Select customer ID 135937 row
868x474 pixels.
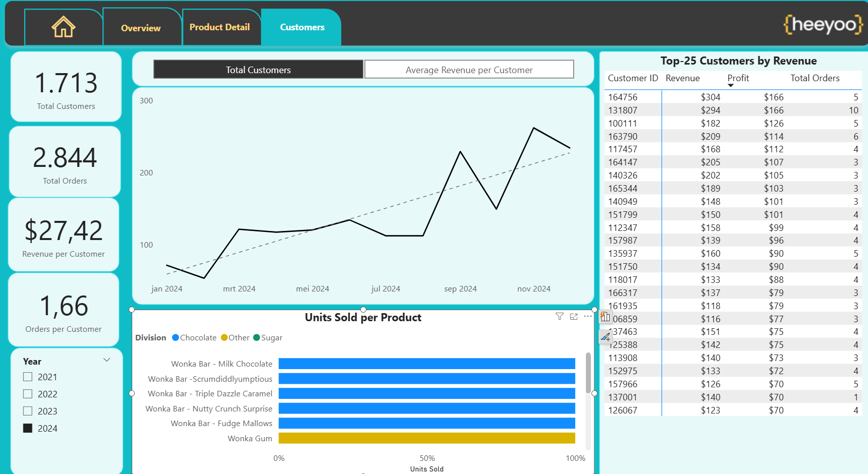coord(733,253)
